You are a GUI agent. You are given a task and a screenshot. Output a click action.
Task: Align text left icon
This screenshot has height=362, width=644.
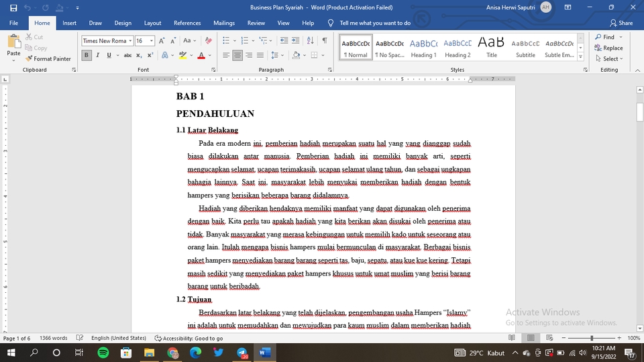pyautogui.click(x=226, y=55)
